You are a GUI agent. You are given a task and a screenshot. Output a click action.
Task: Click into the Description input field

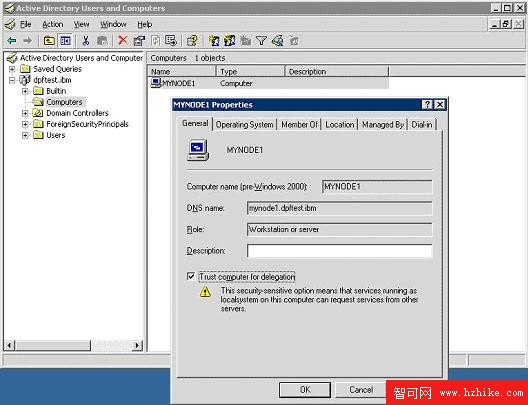point(339,251)
